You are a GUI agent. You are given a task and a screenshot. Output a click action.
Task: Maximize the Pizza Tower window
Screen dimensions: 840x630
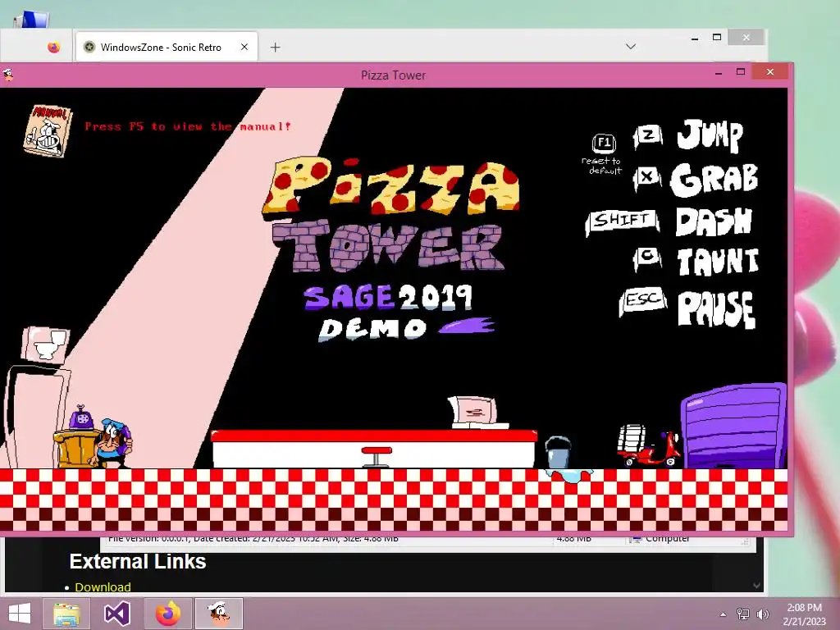[x=741, y=72]
